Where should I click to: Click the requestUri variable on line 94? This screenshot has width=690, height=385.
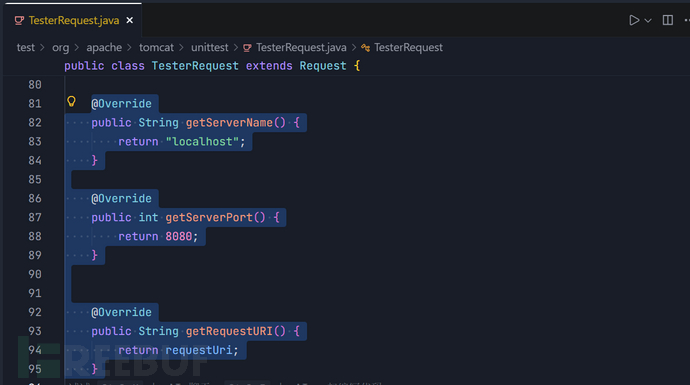coord(198,350)
